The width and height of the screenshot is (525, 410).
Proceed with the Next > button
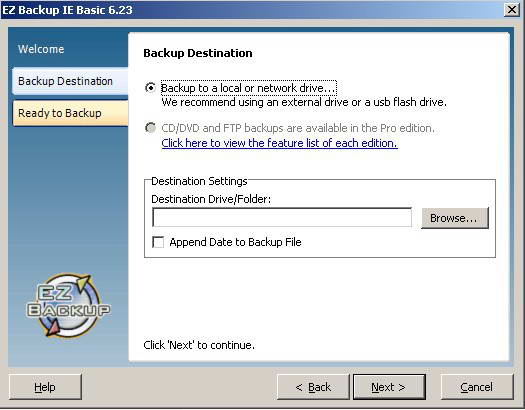pos(389,387)
